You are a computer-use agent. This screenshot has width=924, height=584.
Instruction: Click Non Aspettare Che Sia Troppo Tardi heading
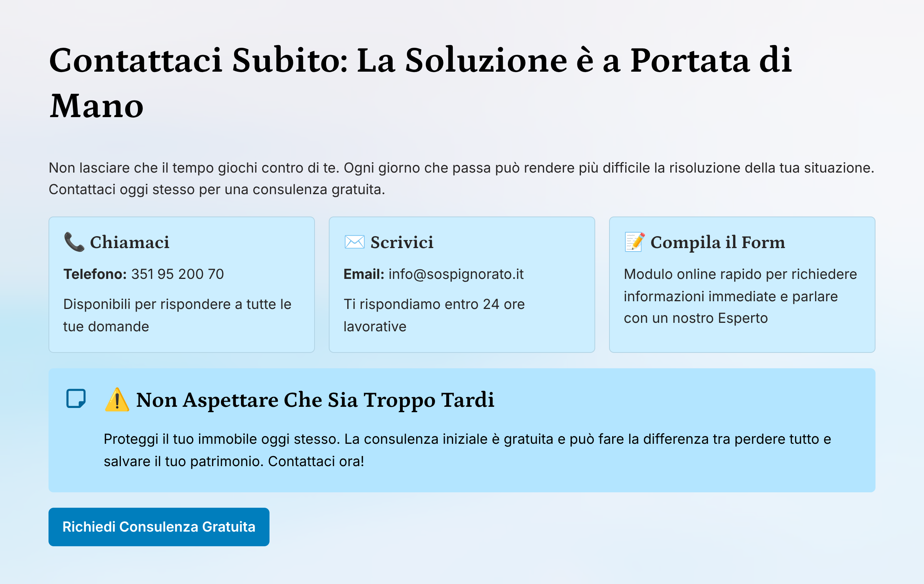(x=315, y=400)
